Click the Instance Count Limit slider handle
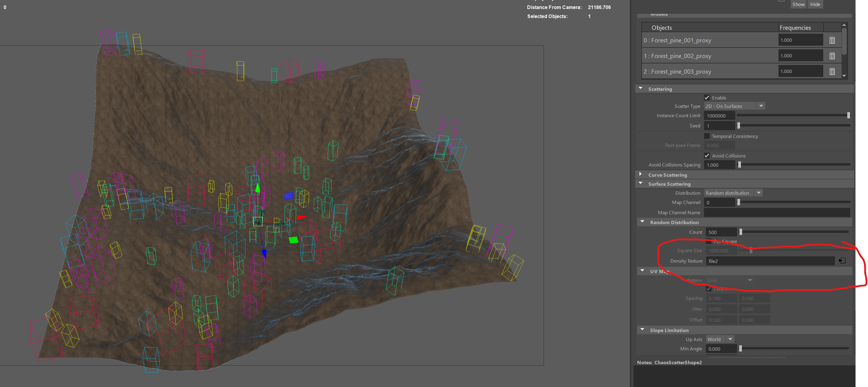This screenshot has height=387, width=868. point(848,115)
